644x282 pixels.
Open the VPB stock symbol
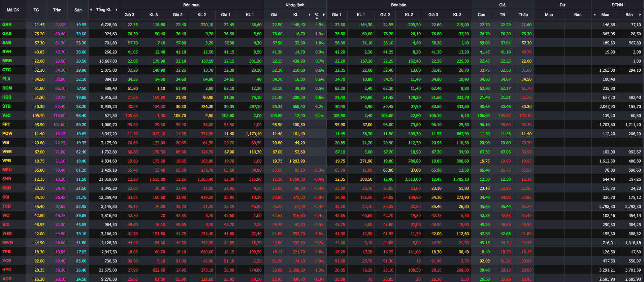point(7,161)
